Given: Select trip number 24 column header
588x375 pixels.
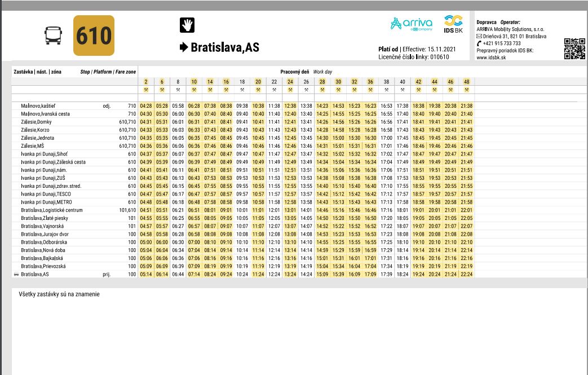Looking at the screenshot, I should tap(290, 81).
